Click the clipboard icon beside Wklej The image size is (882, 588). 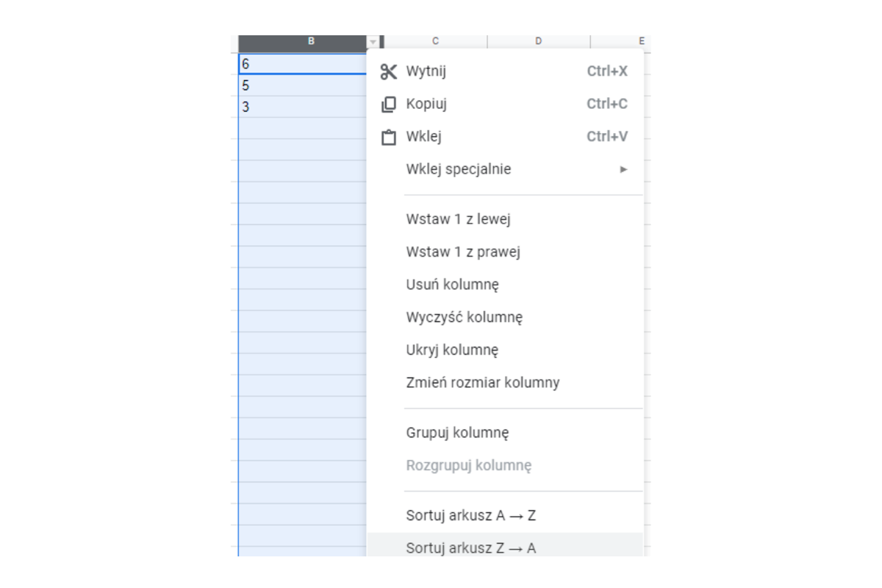point(388,137)
